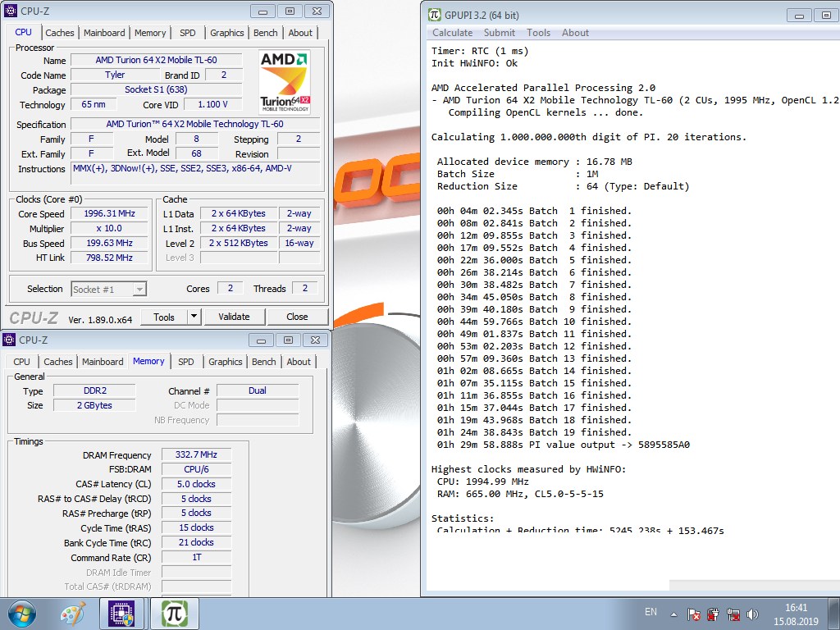Open the Submit menu in GPUPI
840x630 pixels.
click(x=500, y=33)
